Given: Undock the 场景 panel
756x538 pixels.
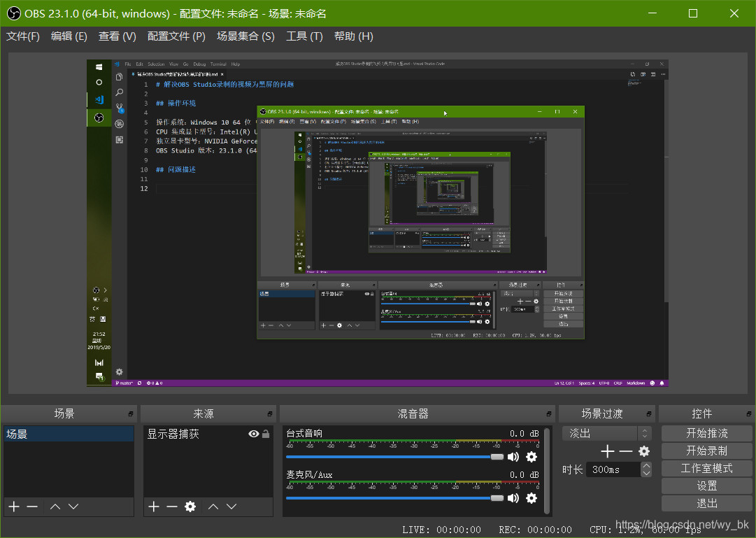Looking at the screenshot, I should (131, 414).
